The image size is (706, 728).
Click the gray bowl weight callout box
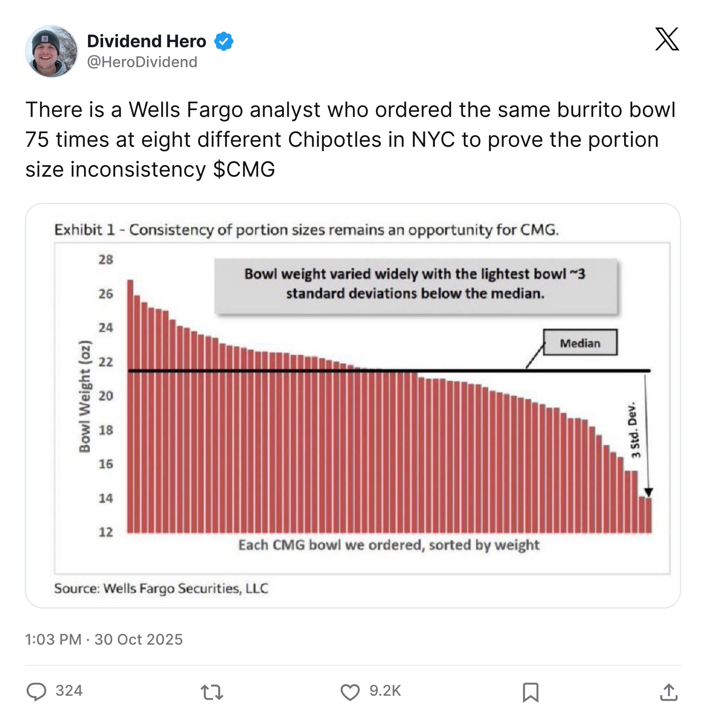coord(415,284)
